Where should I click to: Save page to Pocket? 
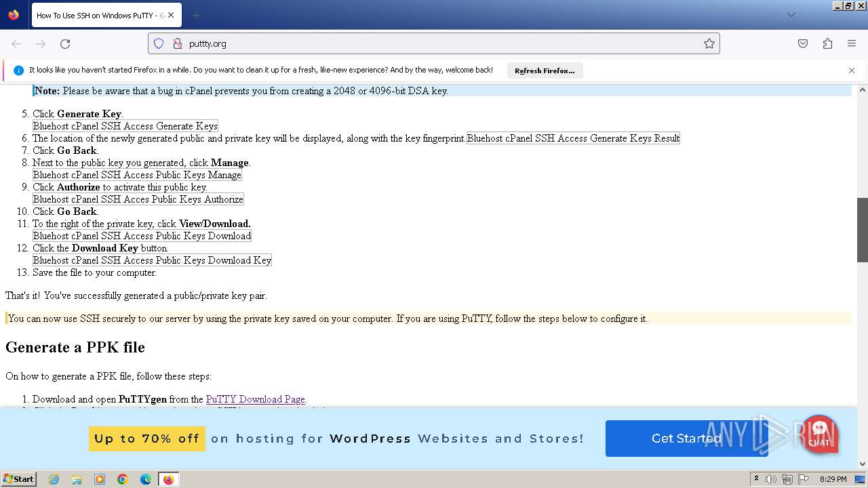(803, 43)
